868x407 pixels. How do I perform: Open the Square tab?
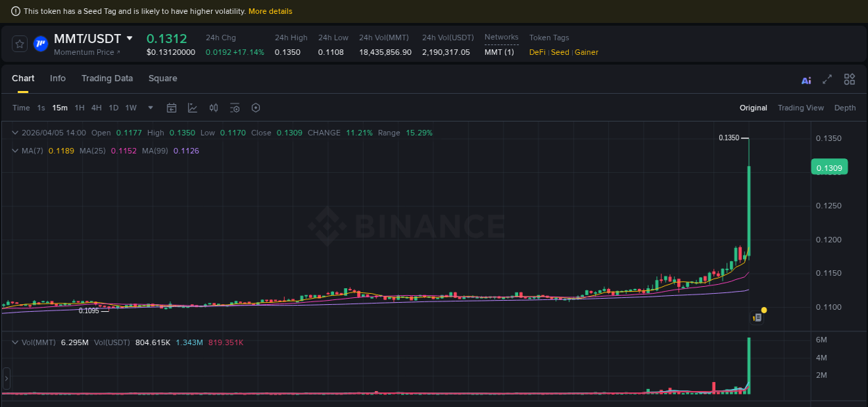(x=162, y=78)
